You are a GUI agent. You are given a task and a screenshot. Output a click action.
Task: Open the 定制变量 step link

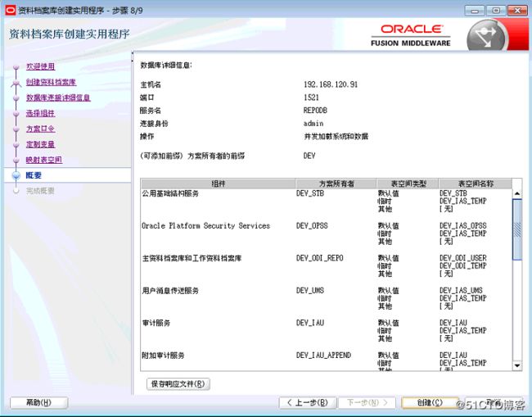click(41, 144)
